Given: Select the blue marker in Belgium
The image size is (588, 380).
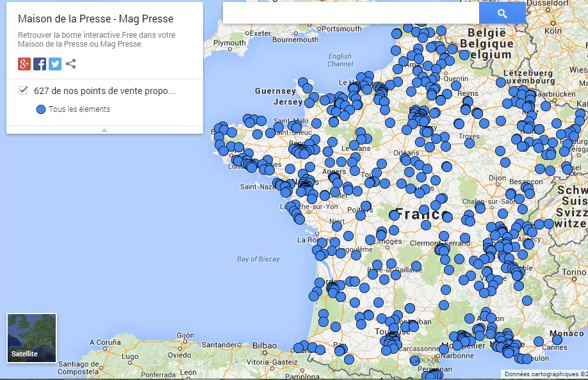Looking at the screenshot, I should coord(464,55).
